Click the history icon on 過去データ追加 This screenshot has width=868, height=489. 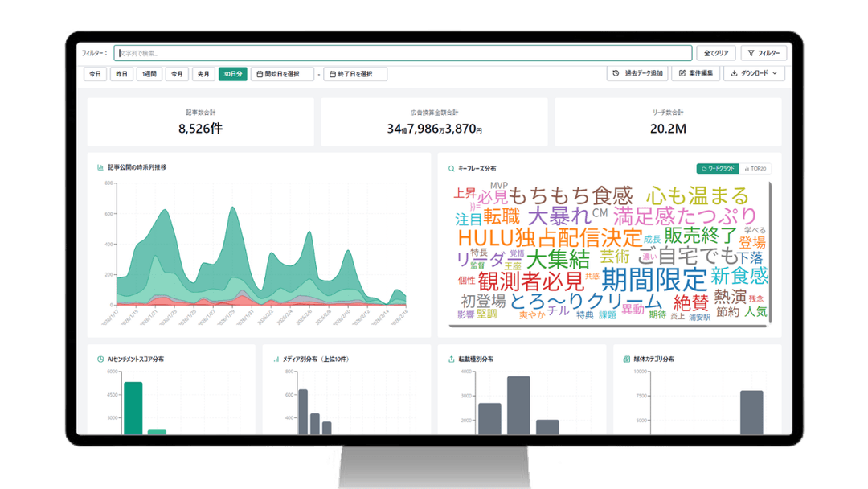point(616,73)
